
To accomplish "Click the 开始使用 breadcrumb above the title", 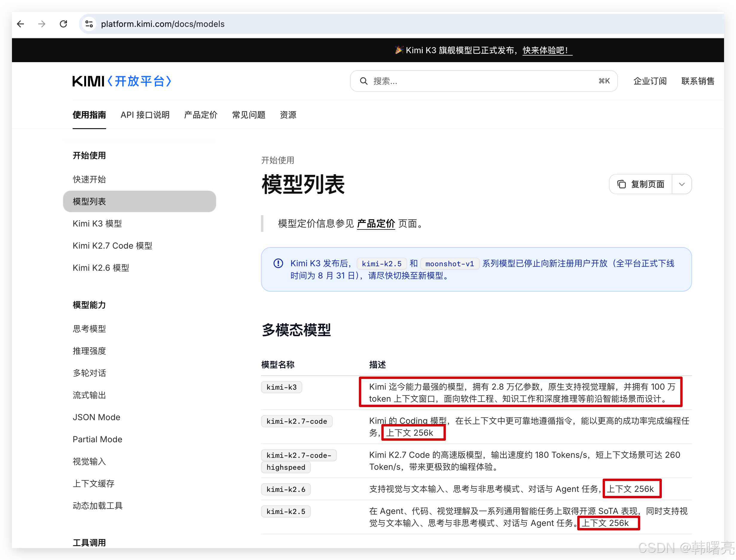I will 278,160.
